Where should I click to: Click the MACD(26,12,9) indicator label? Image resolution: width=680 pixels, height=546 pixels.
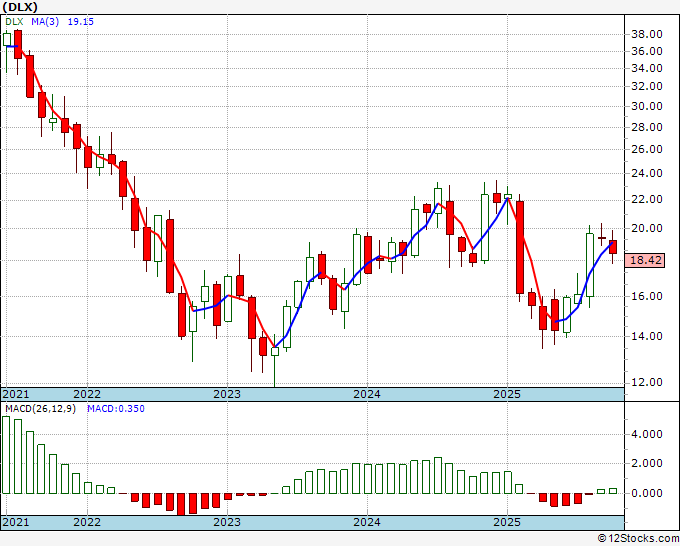pyautogui.click(x=40, y=409)
